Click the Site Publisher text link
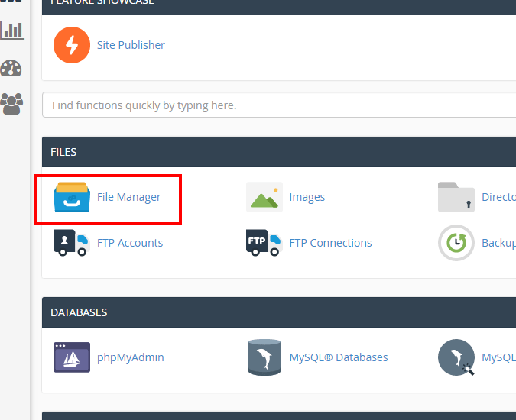 click(x=131, y=45)
